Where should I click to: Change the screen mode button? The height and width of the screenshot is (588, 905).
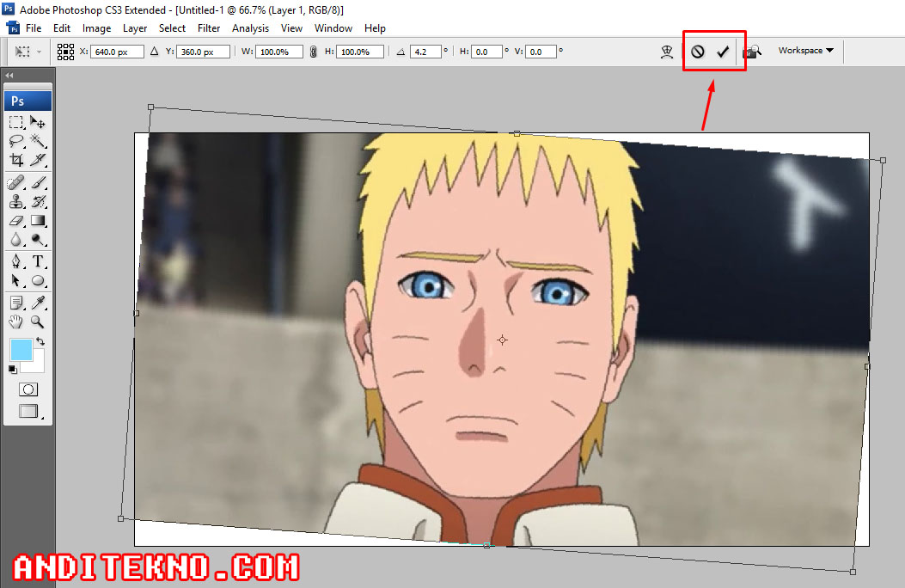coord(28,411)
